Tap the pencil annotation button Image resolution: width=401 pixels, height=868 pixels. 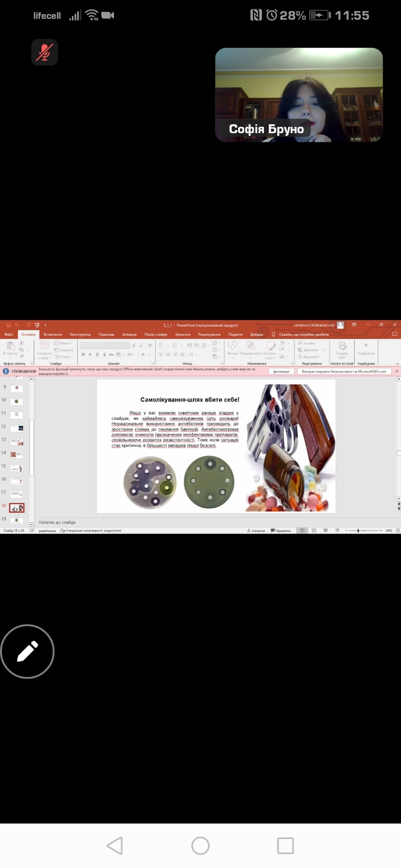tap(28, 651)
